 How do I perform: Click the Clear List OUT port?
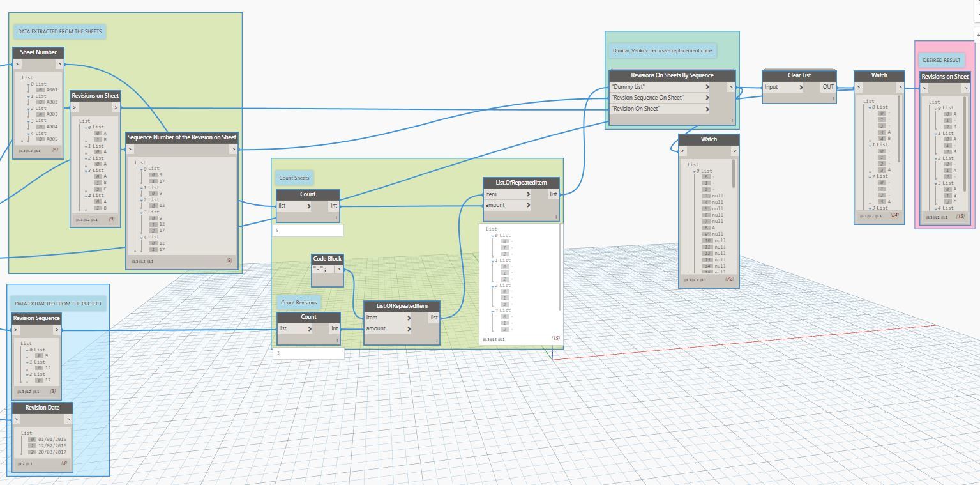point(828,87)
